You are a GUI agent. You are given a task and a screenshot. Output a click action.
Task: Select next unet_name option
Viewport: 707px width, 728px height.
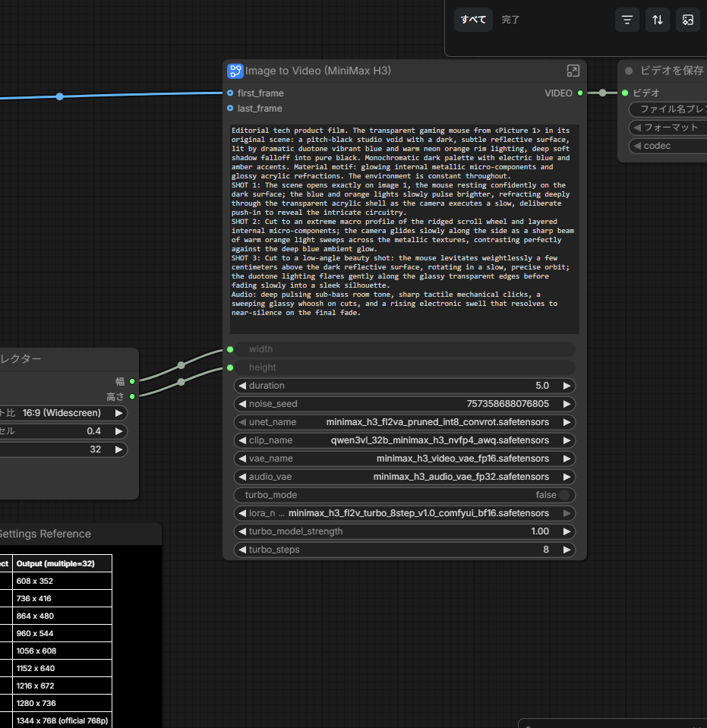pos(567,423)
